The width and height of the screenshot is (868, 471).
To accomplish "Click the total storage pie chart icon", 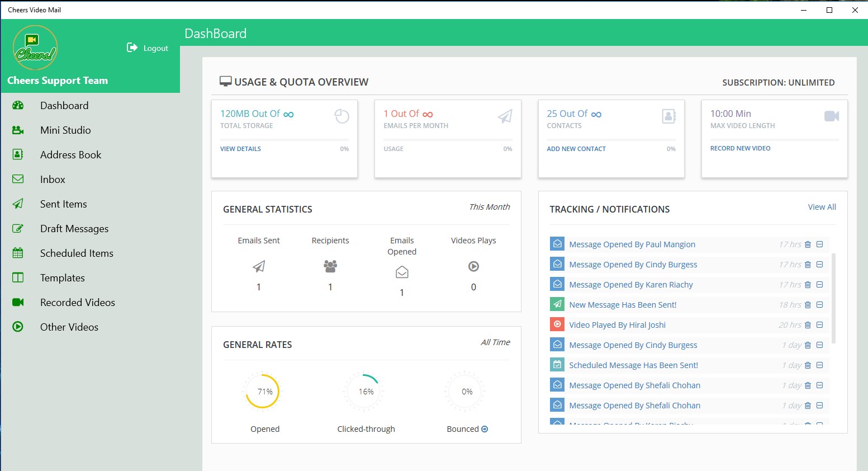I will 341,116.
